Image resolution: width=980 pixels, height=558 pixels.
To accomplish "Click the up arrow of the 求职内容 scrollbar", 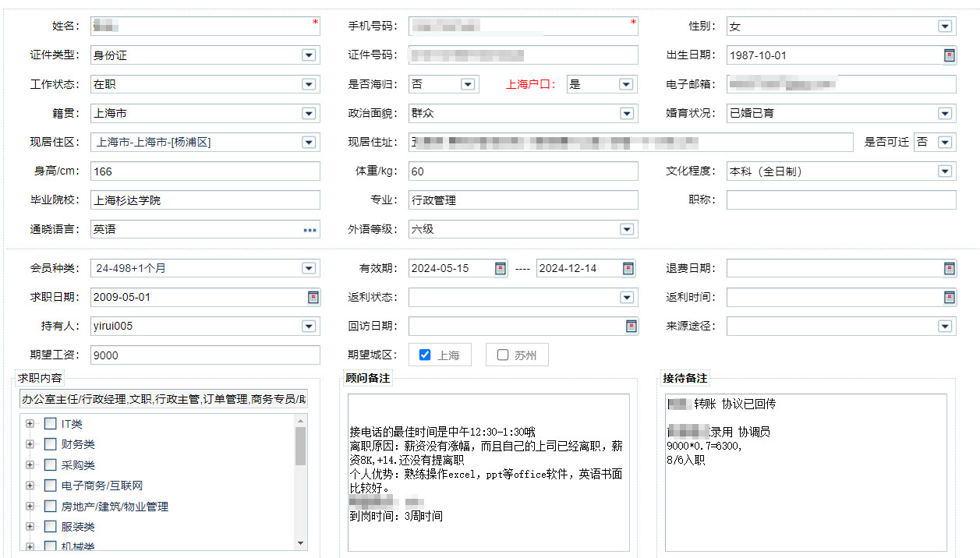I will pos(301,420).
